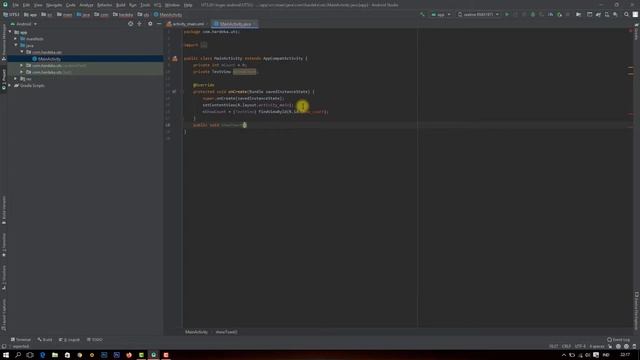This screenshot has width=640, height=360.
Task: Open Windows taskbar search icon
Action: coord(18,355)
